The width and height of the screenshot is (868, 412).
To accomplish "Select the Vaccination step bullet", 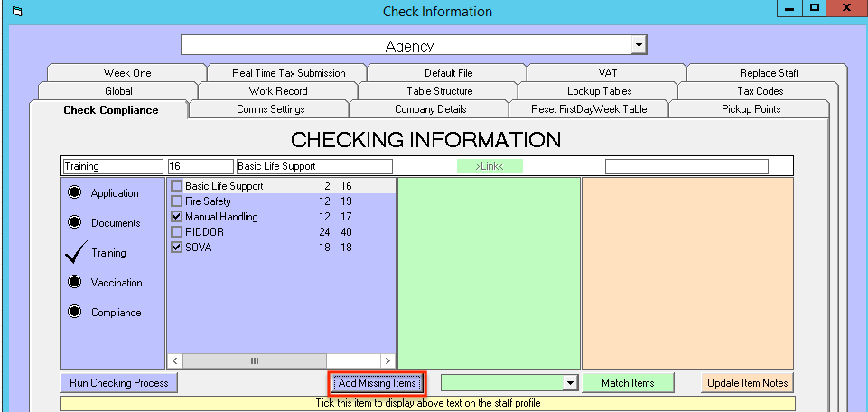I will pyautogui.click(x=75, y=283).
